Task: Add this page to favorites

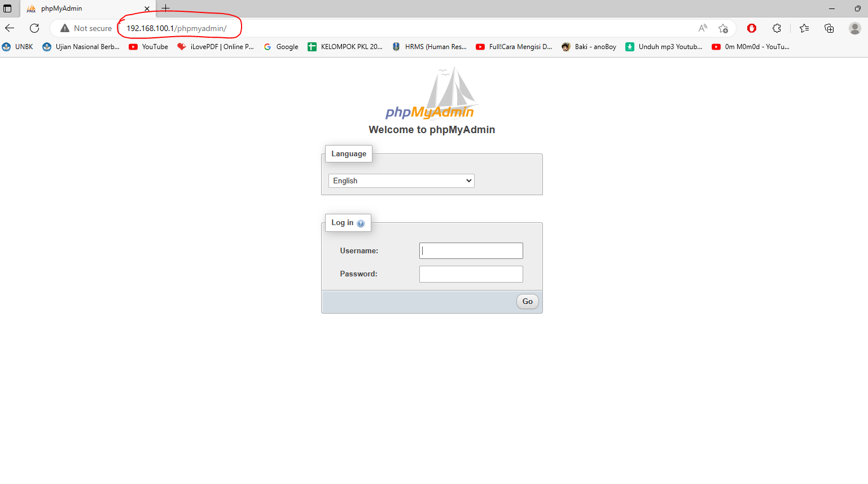Action: (723, 28)
